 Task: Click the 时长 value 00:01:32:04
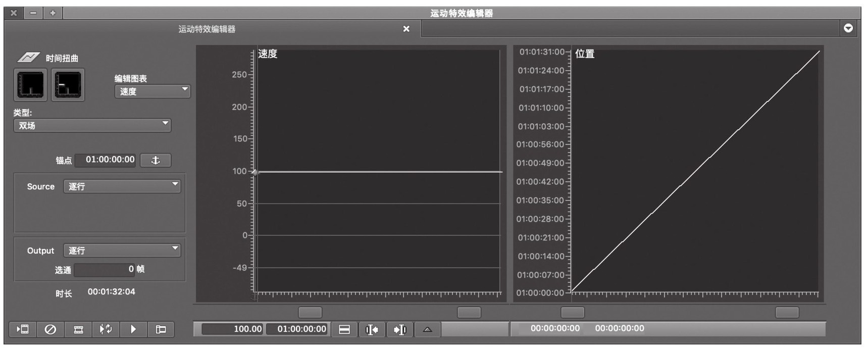(112, 292)
